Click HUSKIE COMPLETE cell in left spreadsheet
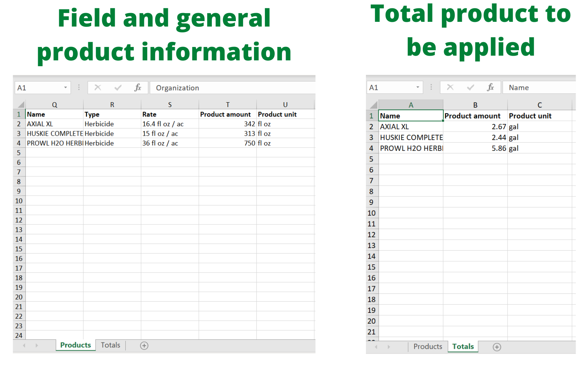588x367 pixels. click(x=55, y=133)
